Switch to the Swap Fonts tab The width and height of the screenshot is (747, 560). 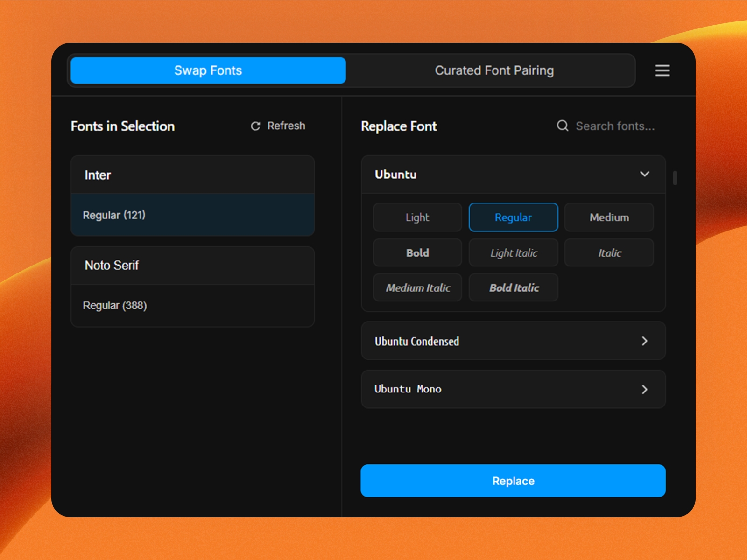[208, 70]
